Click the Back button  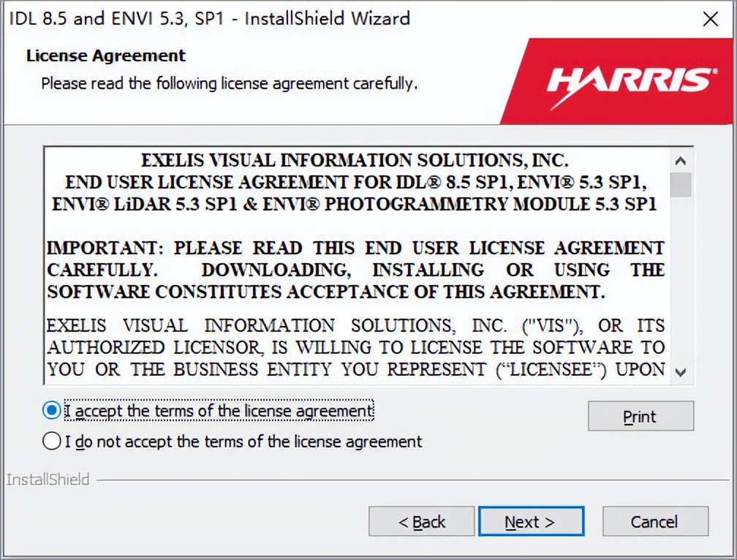pyautogui.click(x=421, y=522)
